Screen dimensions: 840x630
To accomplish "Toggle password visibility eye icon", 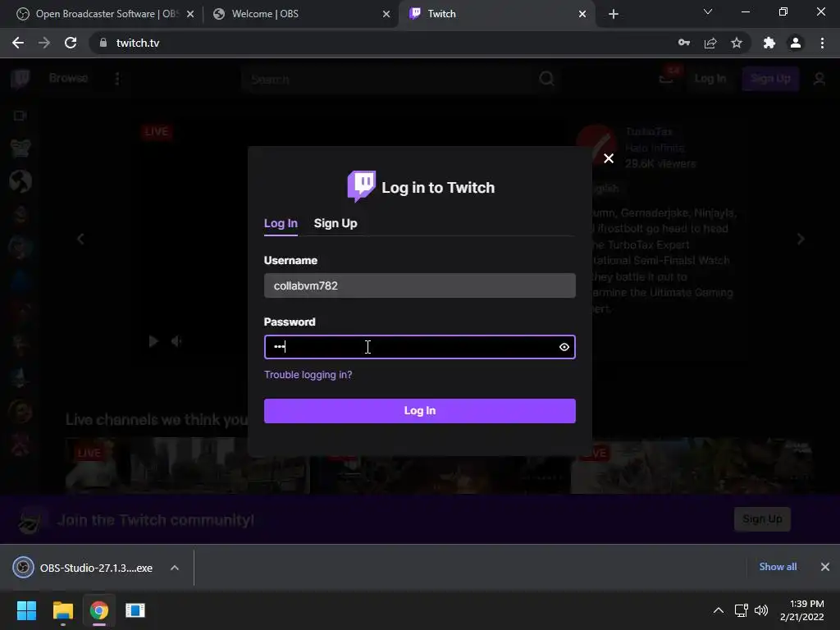I will [x=564, y=347].
